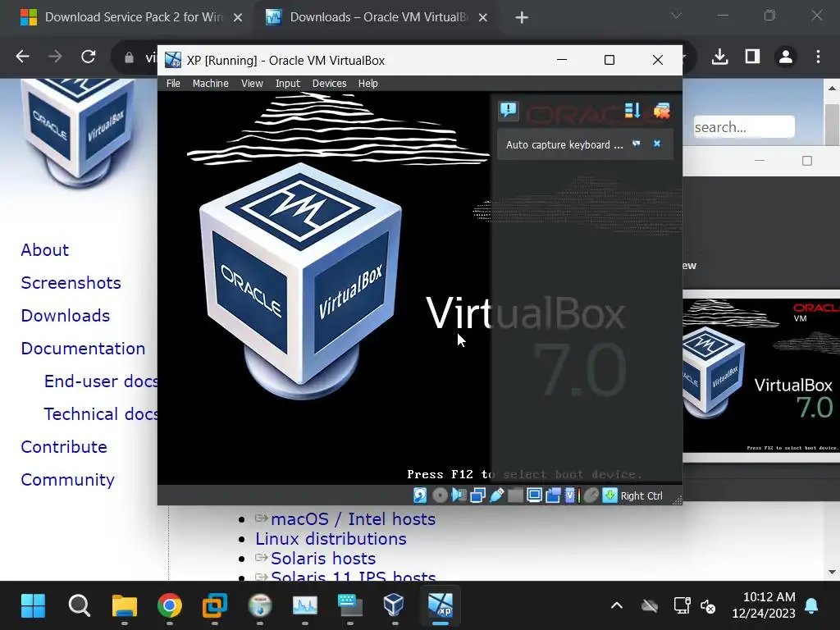Open the browser three-dot menu
840x630 pixels.
(818, 57)
